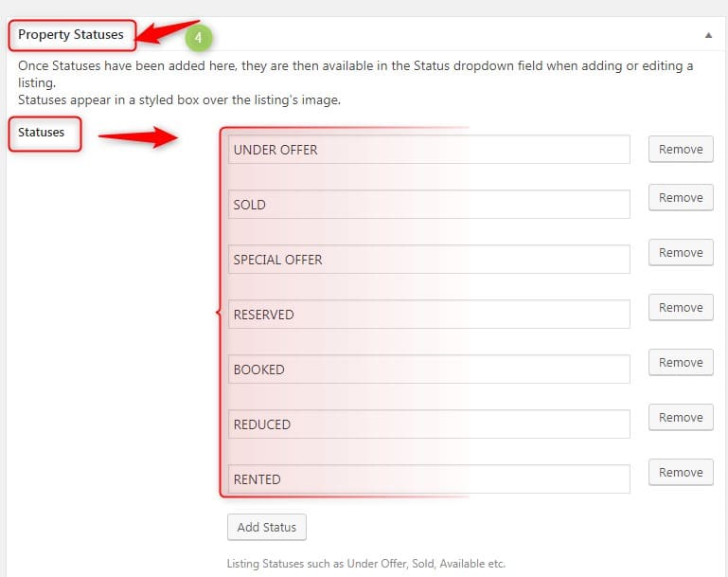Remove the UNDER OFFER status
Screen dimensions: 728x577
680,150
